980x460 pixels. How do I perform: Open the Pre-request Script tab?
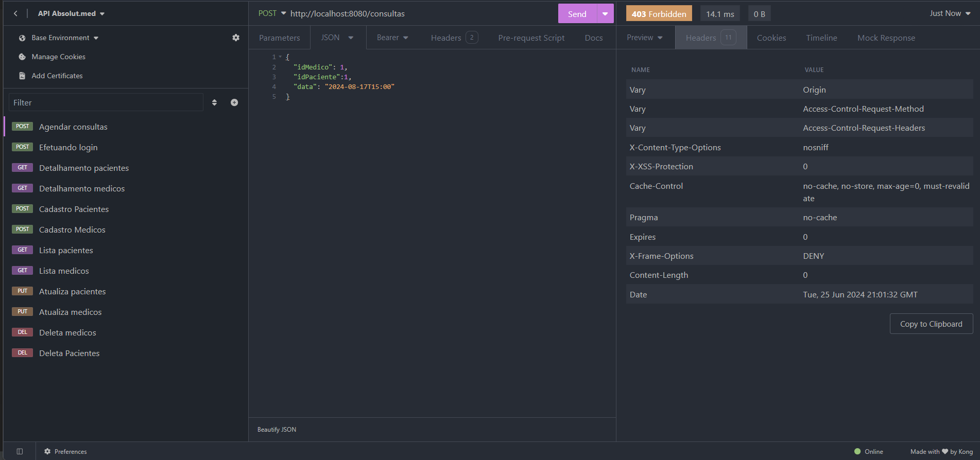coord(531,38)
